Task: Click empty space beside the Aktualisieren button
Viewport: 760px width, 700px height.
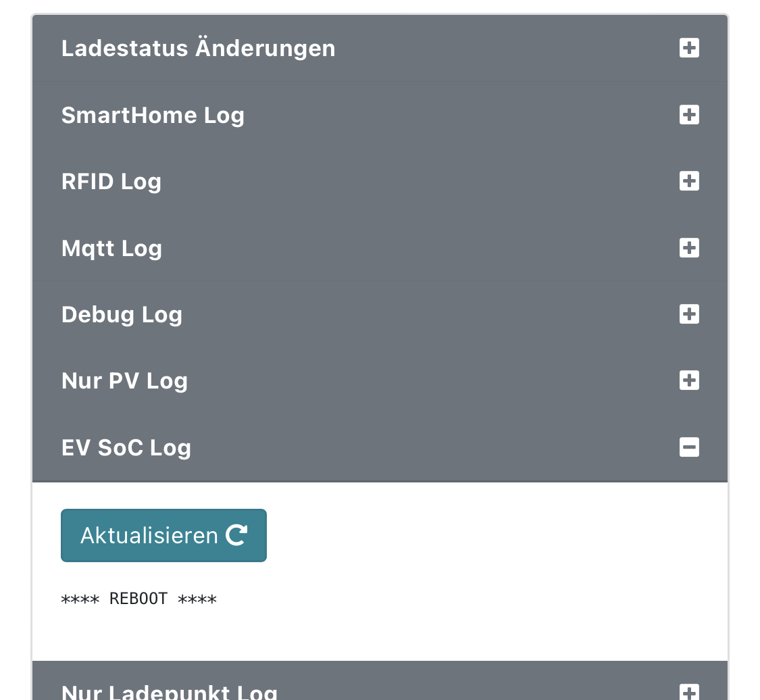Action: point(473,535)
